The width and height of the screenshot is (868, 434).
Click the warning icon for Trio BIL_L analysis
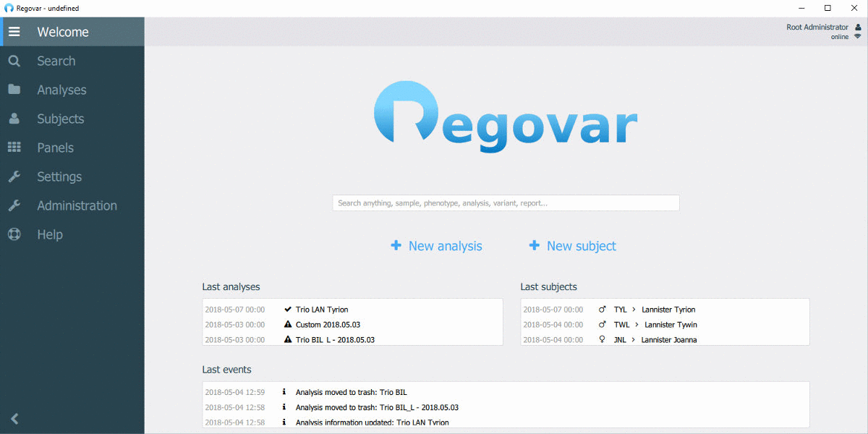click(x=288, y=339)
